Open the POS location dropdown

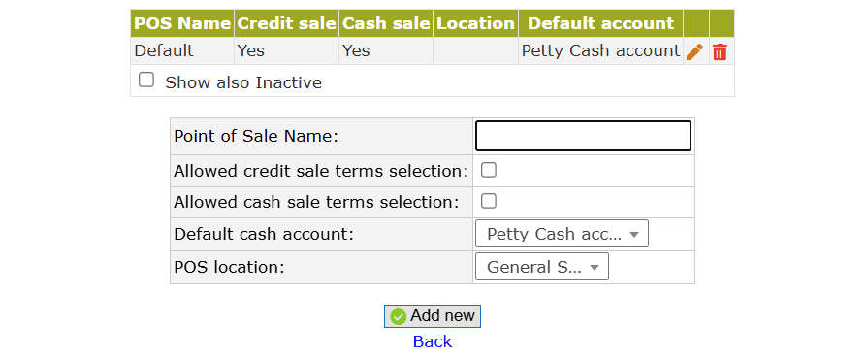(x=542, y=267)
